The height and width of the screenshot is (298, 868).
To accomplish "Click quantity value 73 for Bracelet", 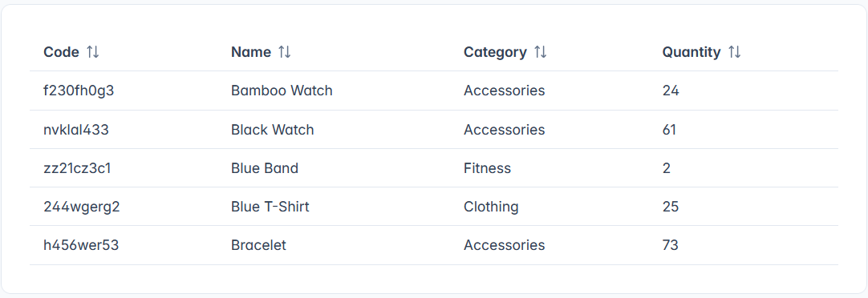I will click(671, 245).
